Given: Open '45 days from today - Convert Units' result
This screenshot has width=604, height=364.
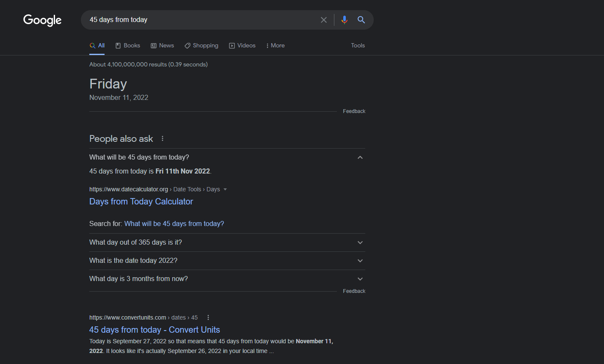Looking at the screenshot, I should (x=154, y=330).
